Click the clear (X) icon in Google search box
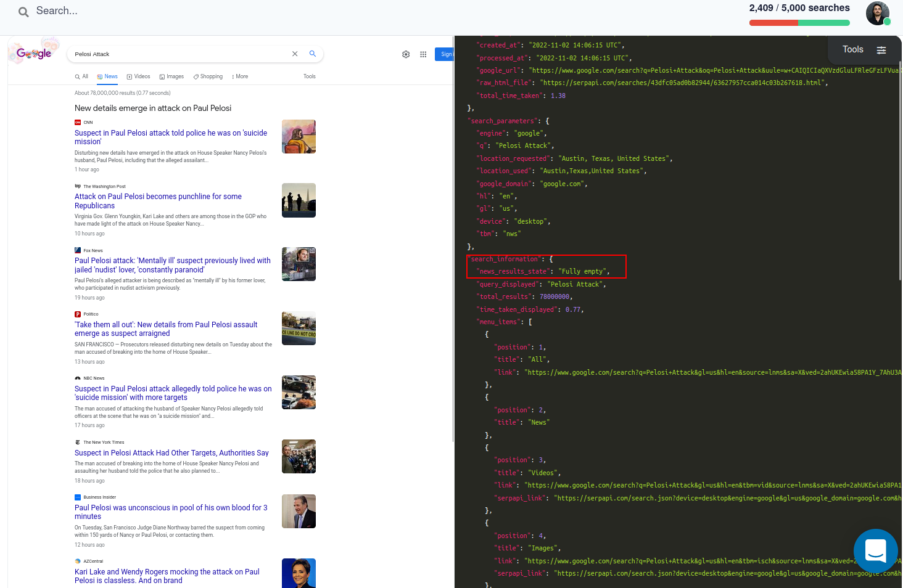Viewport: 903px width, 588px height. [295, 54]
